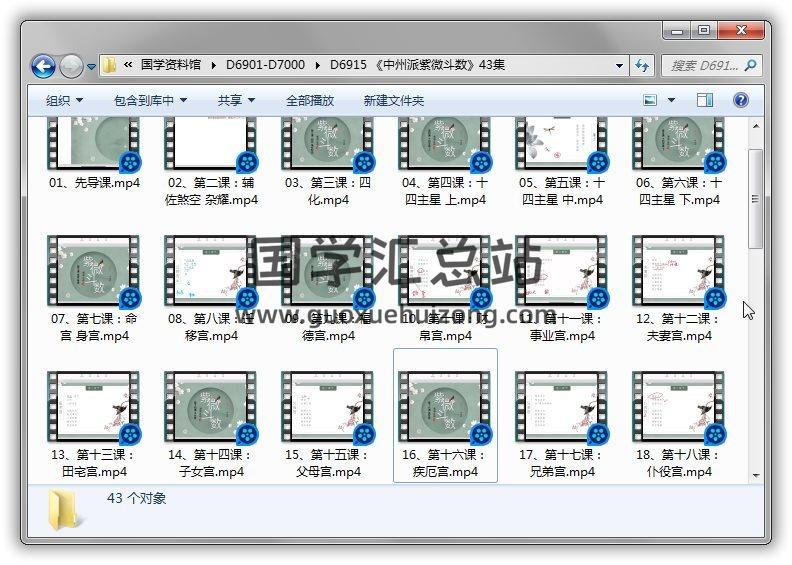
Task: Click the search magnifier icon
Action: coord(749,66)
